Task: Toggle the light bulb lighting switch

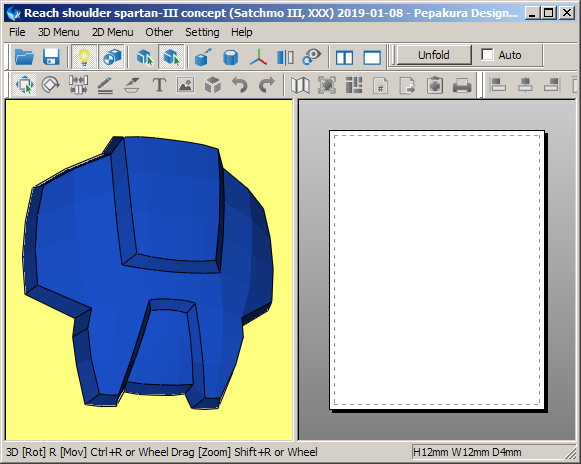Action: [84, 57]
